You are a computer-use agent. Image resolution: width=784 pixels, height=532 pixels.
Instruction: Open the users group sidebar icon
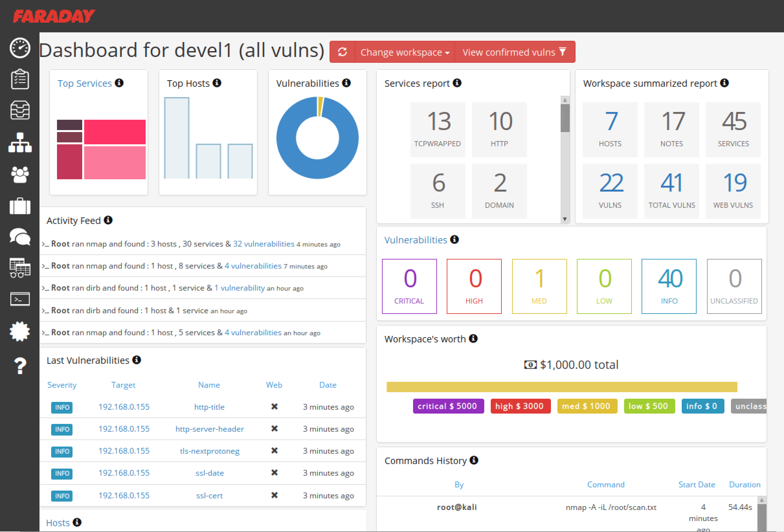point(20,174)
